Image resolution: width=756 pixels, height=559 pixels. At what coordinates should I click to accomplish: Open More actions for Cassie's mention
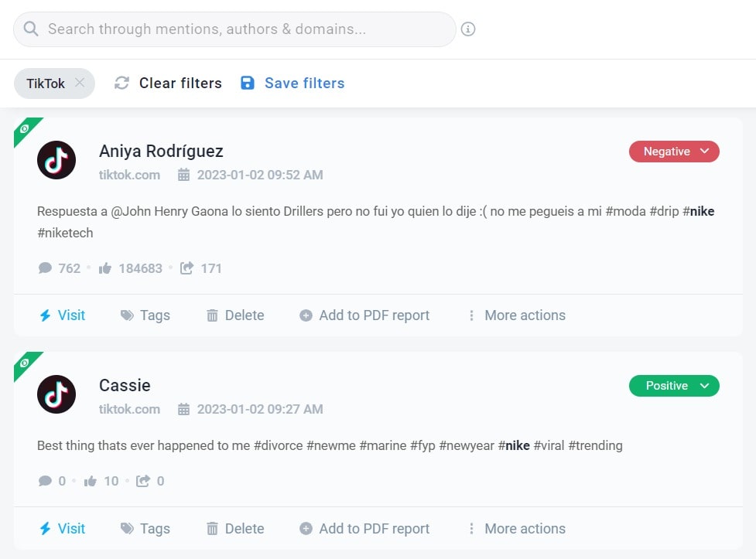[x=516, y=529]
